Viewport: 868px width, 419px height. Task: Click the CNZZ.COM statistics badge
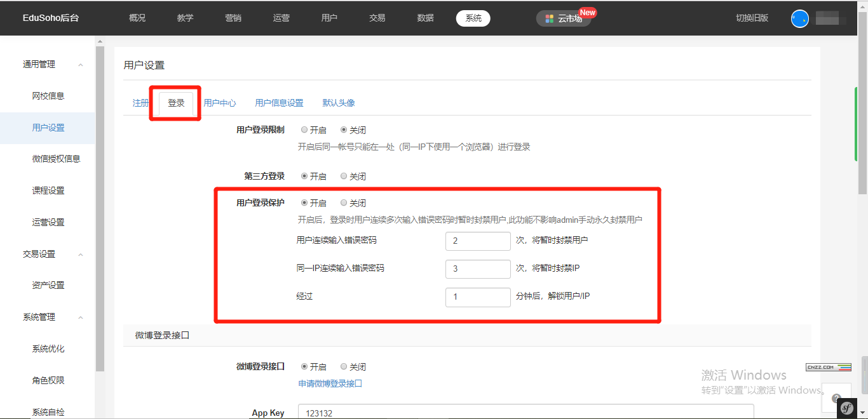(828, 367)
